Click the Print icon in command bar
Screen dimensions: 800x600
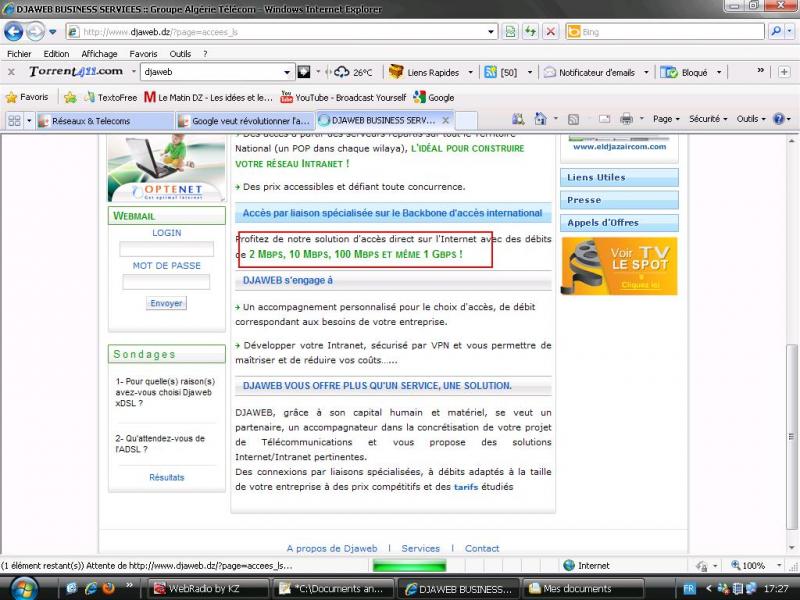(626, 119)
